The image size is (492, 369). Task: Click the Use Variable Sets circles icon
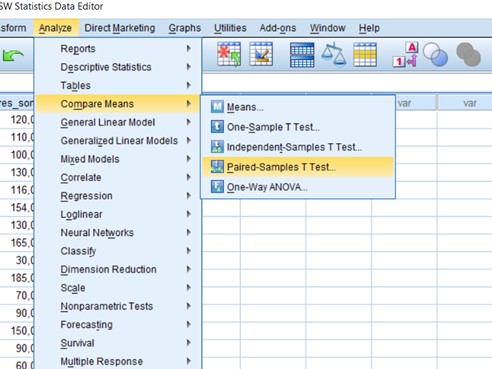click(x=435, y=55)
